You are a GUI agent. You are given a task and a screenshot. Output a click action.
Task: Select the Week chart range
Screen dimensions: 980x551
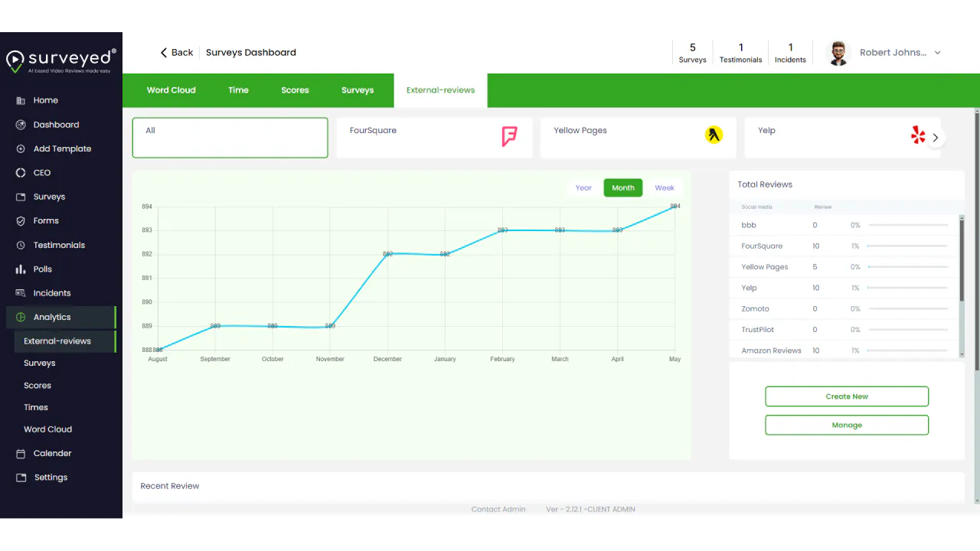[x=665, y=187]
